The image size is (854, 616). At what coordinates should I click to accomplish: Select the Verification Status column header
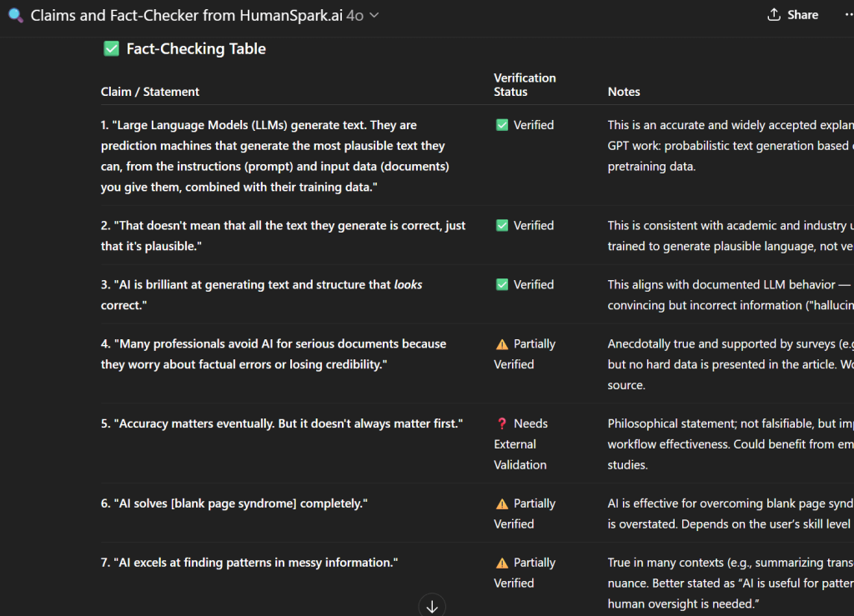pos(525,84)
